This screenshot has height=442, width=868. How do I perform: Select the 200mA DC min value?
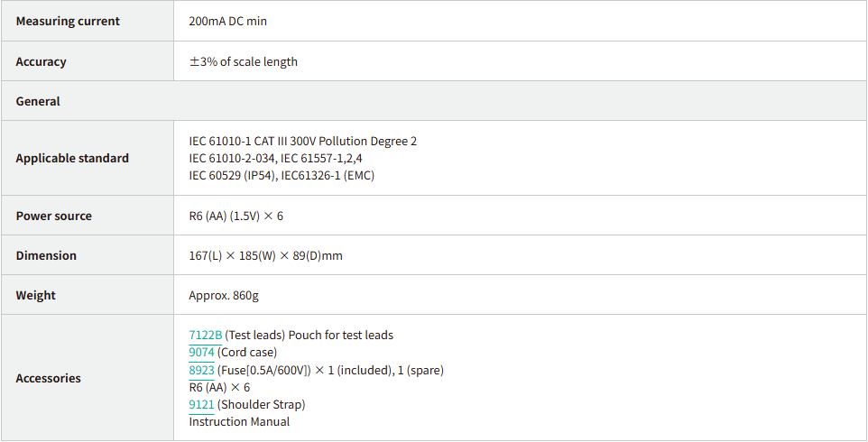227,22
